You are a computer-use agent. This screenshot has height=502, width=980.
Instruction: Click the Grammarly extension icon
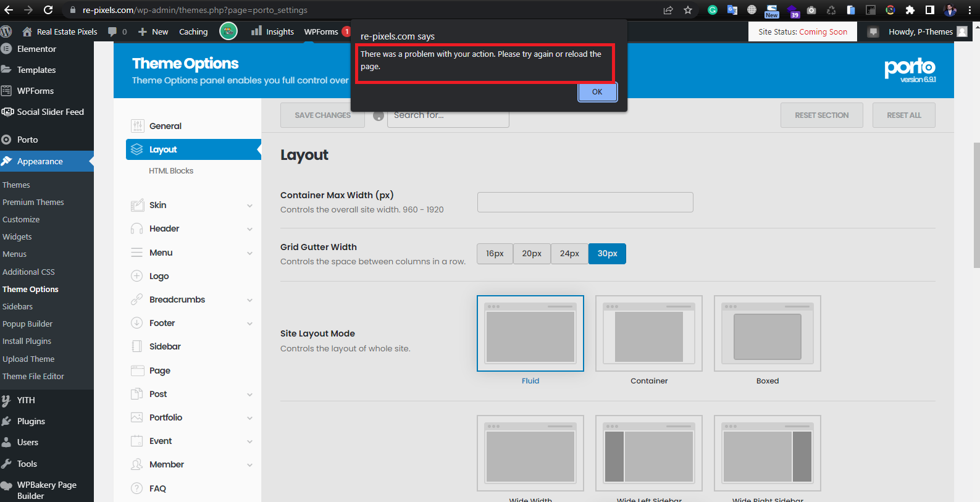pyautogui.click(x=713, y=10)
